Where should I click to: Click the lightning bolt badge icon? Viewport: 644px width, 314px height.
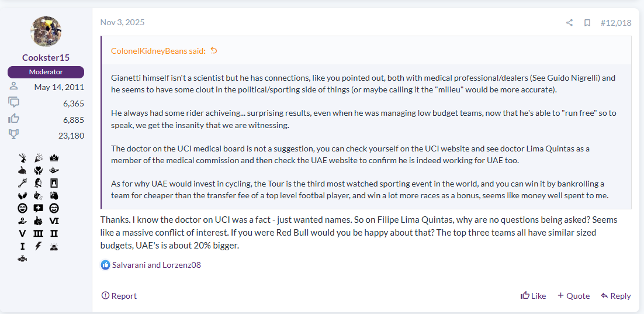39,246
